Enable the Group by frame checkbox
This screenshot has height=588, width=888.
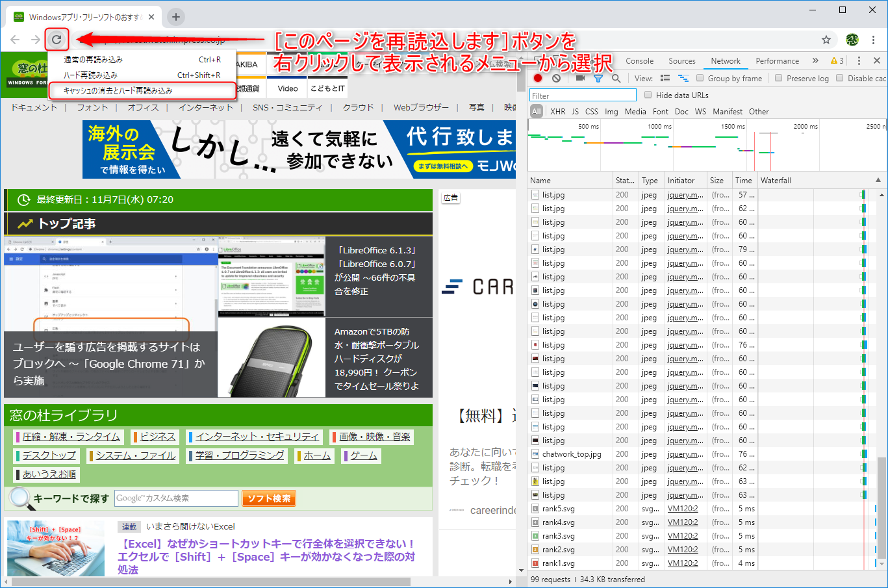700,78
